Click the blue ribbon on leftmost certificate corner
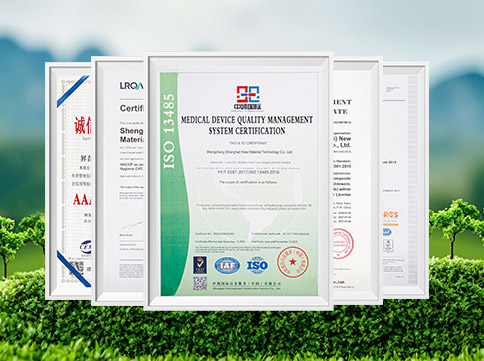The height and width of the screenshot is (361, 484). [x=73, y=91]
